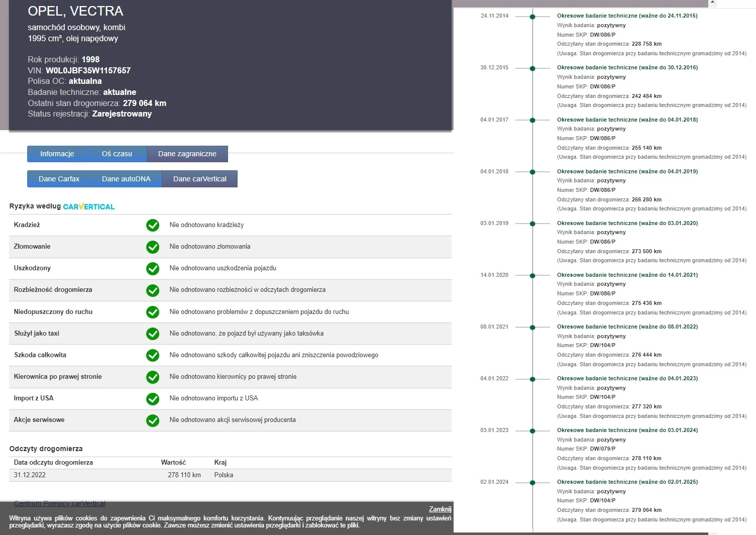The width and height of the screenshot is (756, 535).
Task: Click the green checkmark icon beside Złomowanie
Action: tap(153, 247)
